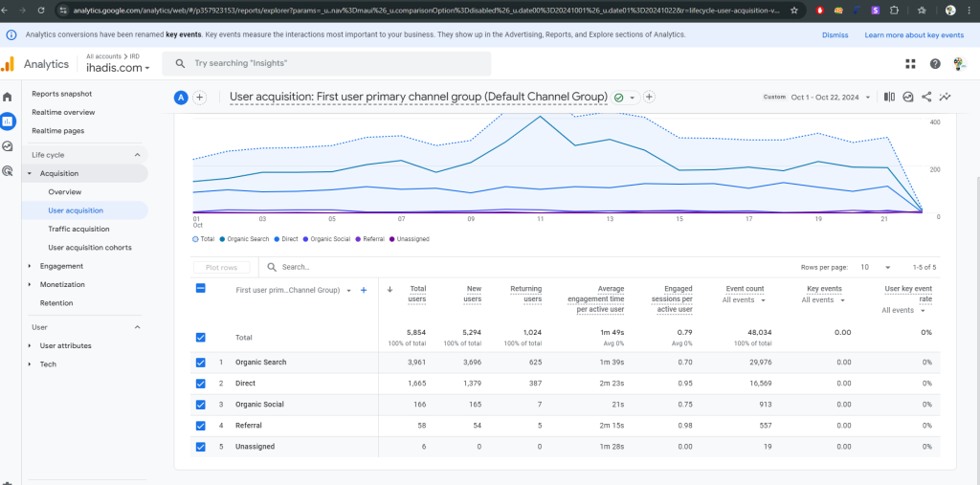Open the Explore icon in left rail
Screen dimensions: 980x485
point(8,146)
